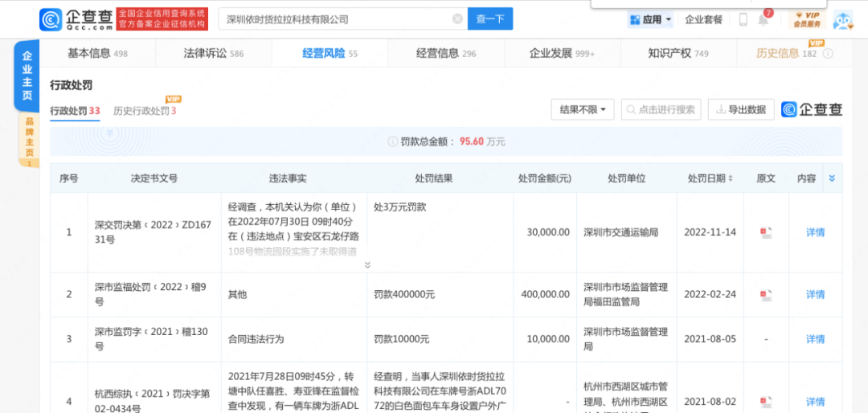The height and width of the screenshot is (413, 868).
Task: Open the mobile phone app icon
Action: (x=743, y=19)
